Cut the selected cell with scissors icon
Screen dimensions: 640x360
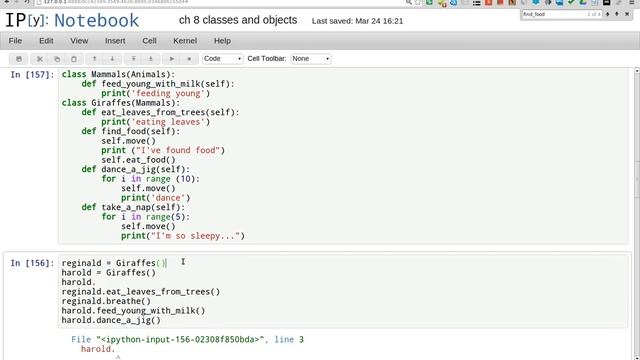[40, 59]
